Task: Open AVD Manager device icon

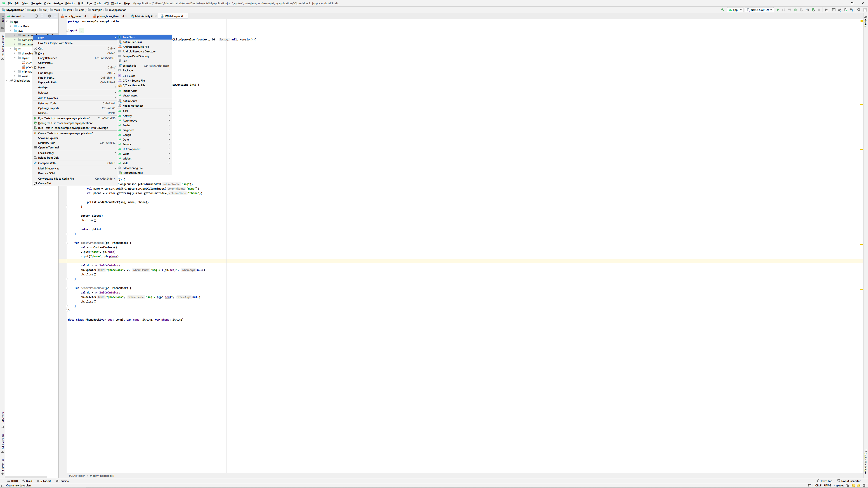Action: [846, 10]
